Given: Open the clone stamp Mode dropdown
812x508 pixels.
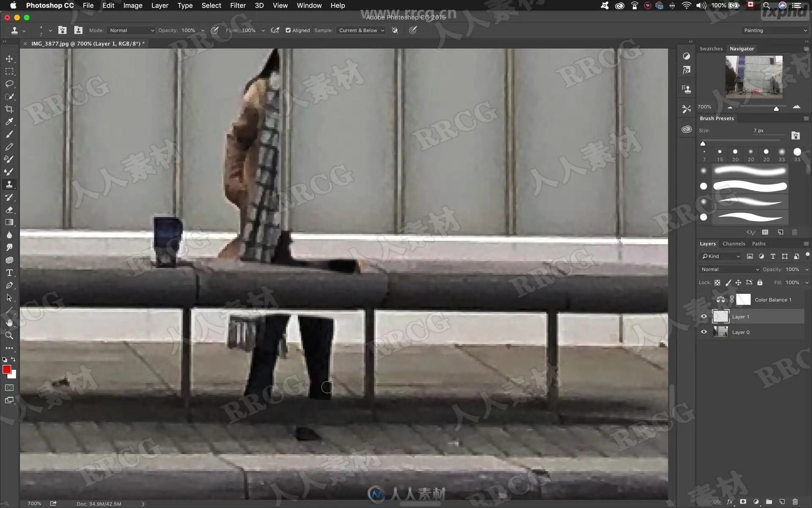Looking at the screenshot, I should click(132, 30).
